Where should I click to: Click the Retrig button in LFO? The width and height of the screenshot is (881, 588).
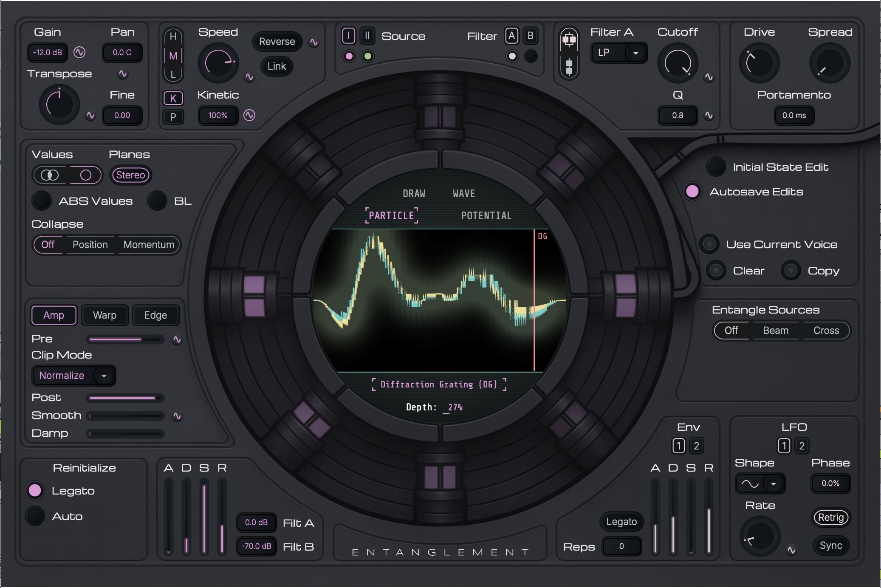831,517
